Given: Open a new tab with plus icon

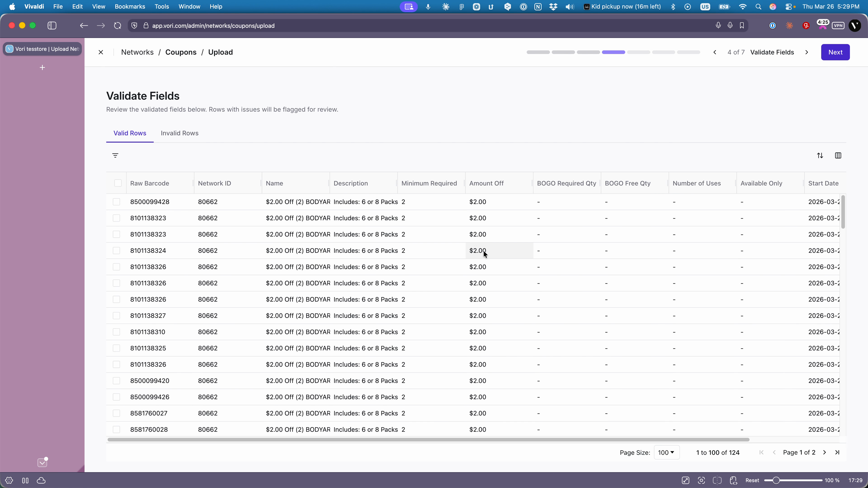Looking at the screenshot, I should coord(42,68).
